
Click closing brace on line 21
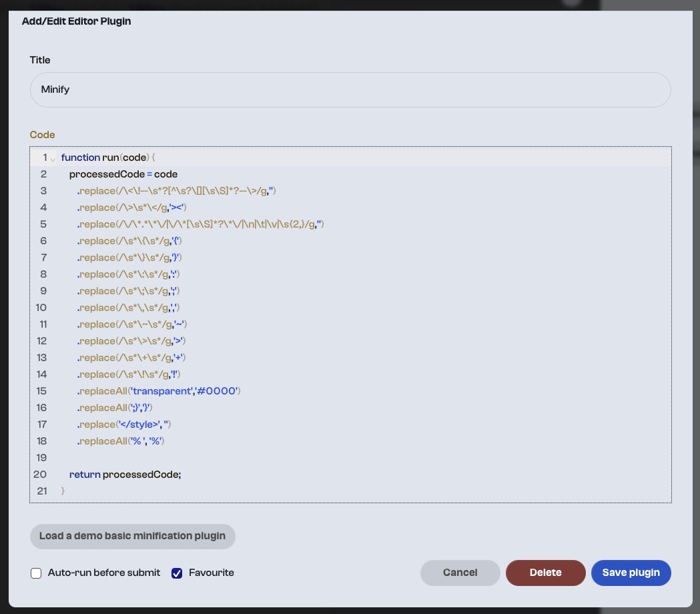[x=63, y=491]
